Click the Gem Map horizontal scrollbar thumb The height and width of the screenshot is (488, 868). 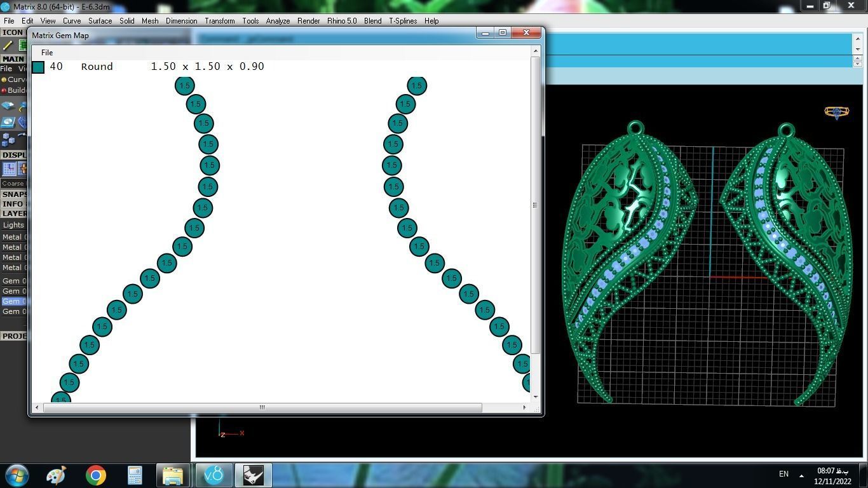262,407
